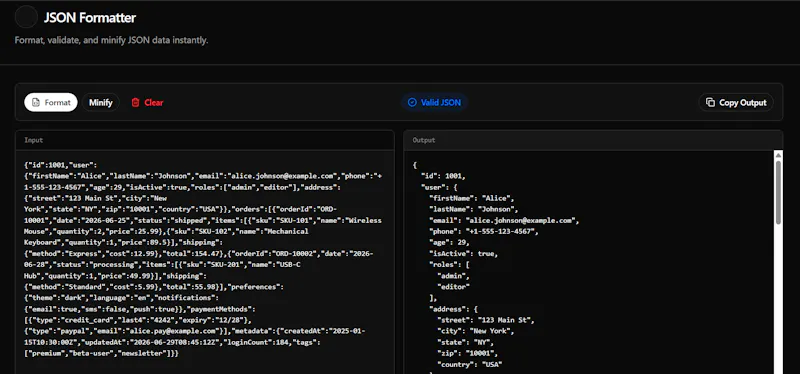Click the "phone" line in output

484,231
